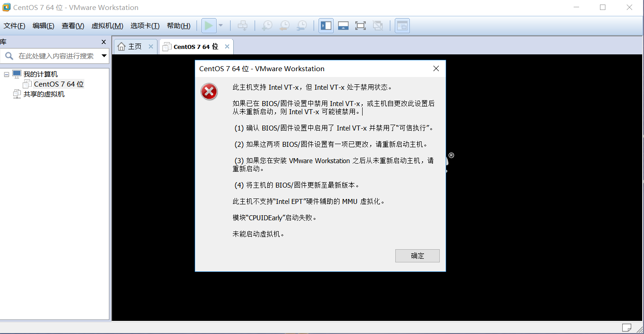Open the 虚拟机(M) menu
644x334 pixels.
tap(107, 26)
